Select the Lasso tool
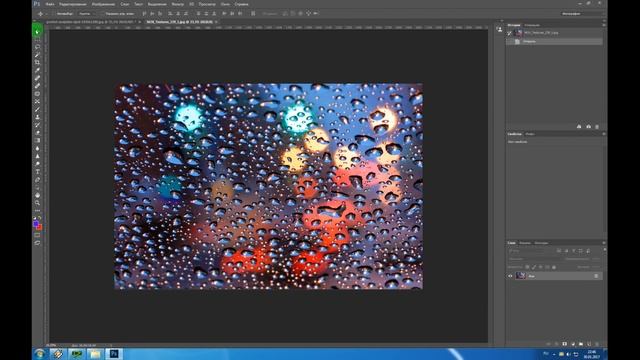The width and height of the screenshot is (640, 360). [37, 47]
